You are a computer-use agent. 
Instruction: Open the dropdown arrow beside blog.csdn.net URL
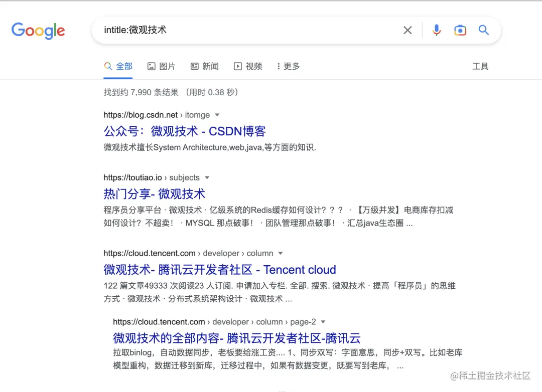click(217, 115)
